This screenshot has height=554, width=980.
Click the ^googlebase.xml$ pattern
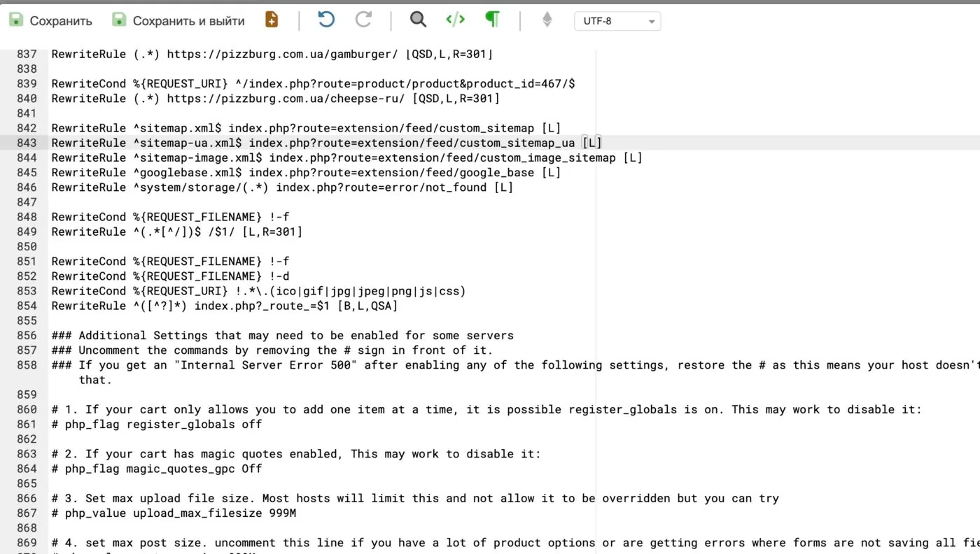(188, 172)
